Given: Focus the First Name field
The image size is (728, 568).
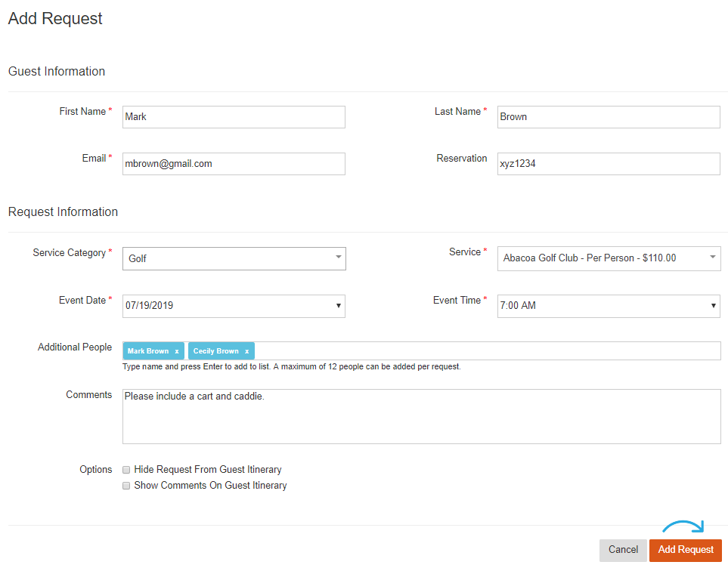Looking at the screenshot, I should (x=234, y=117).
